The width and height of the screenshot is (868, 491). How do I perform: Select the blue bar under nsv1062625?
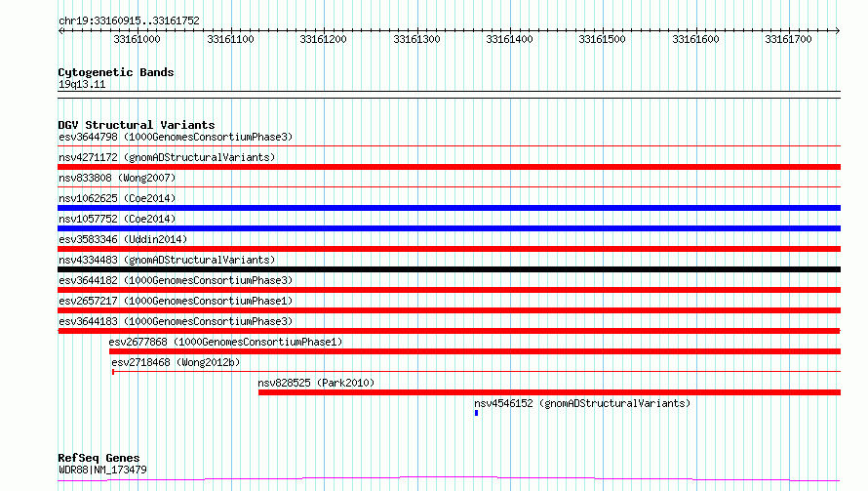[x=449, y=208]
